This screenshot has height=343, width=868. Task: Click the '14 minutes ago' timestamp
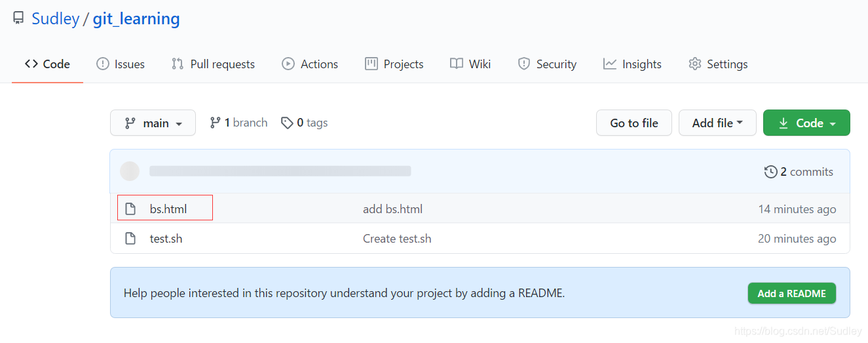[797, 209]
